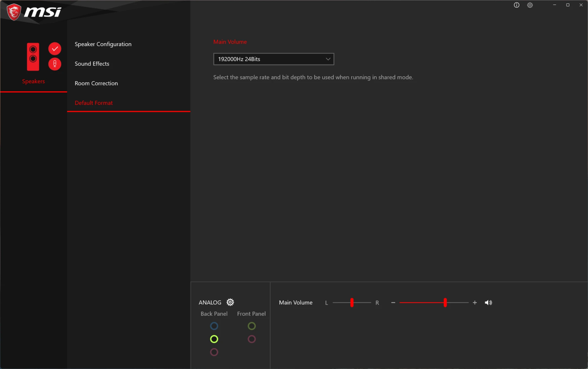Screen dimensions: 588x369
Task: Select the green Front Panel jack
Action: pyautogui.click(x=252, y=326)
